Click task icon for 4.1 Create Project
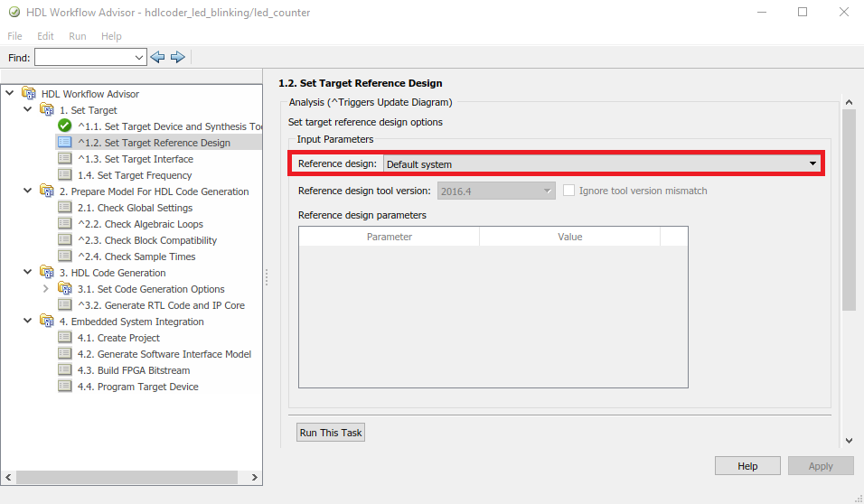864x504 pixels. pos(64,337)
